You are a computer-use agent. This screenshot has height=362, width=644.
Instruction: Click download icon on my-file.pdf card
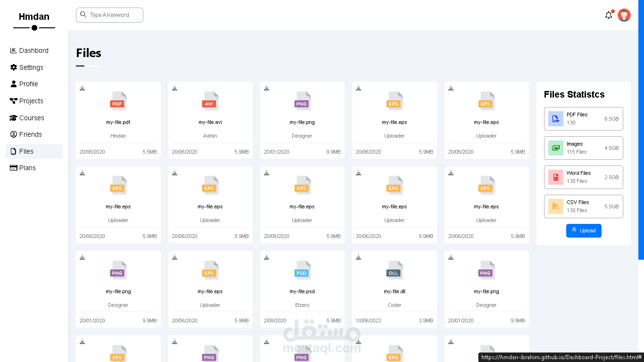pyautogui.click(x=82, y=88)
